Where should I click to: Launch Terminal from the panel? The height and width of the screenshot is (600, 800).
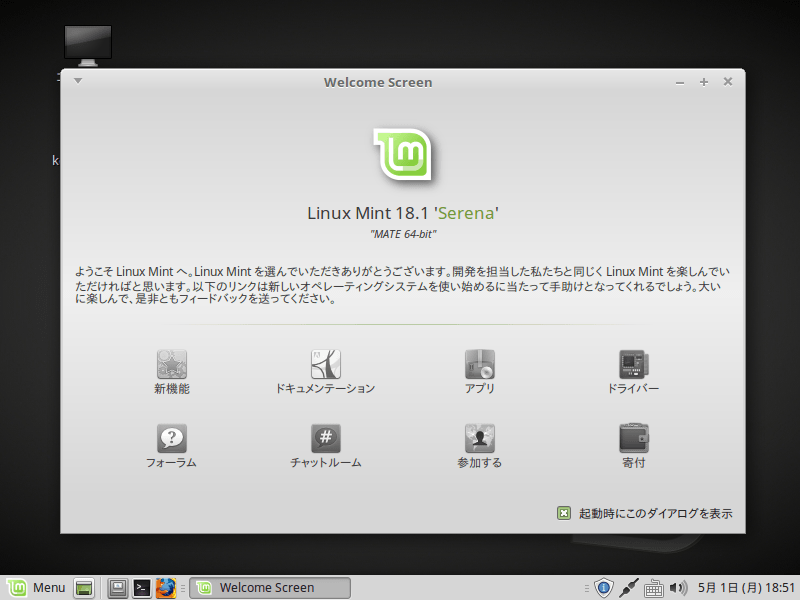(x=142, y=588)
